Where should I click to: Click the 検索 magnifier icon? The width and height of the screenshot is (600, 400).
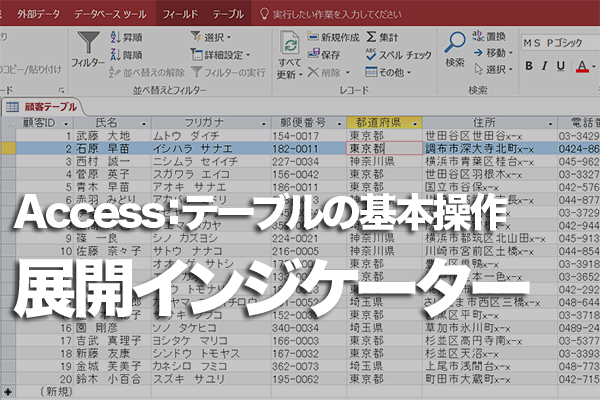(455, 43)
